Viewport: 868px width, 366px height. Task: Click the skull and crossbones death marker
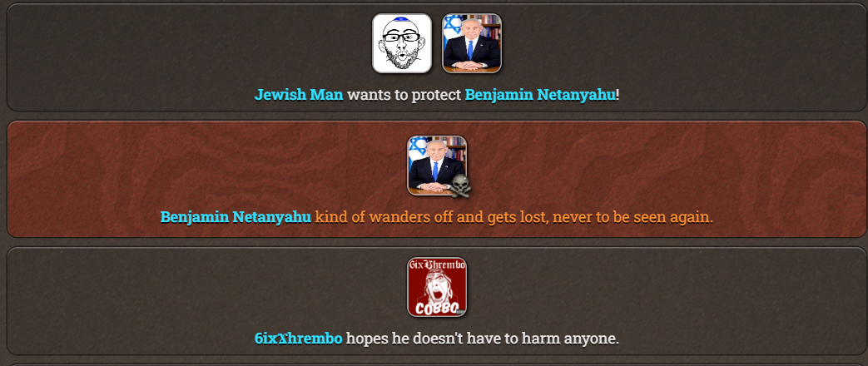460,185
